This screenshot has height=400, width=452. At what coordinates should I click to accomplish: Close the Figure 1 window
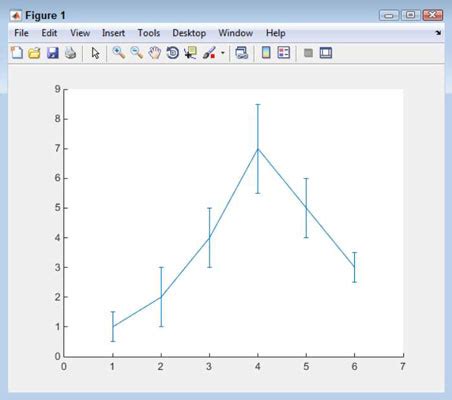[433, 15]
